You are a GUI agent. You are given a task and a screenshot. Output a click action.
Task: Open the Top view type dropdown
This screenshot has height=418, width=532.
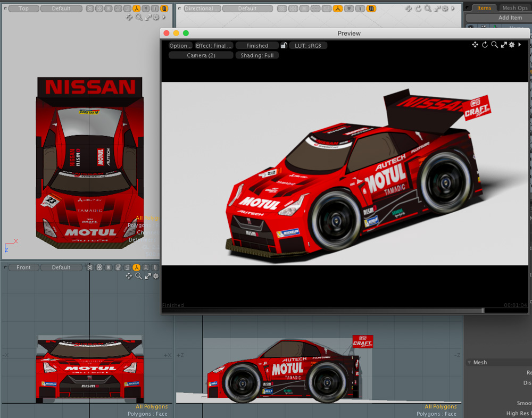[23, 9]
